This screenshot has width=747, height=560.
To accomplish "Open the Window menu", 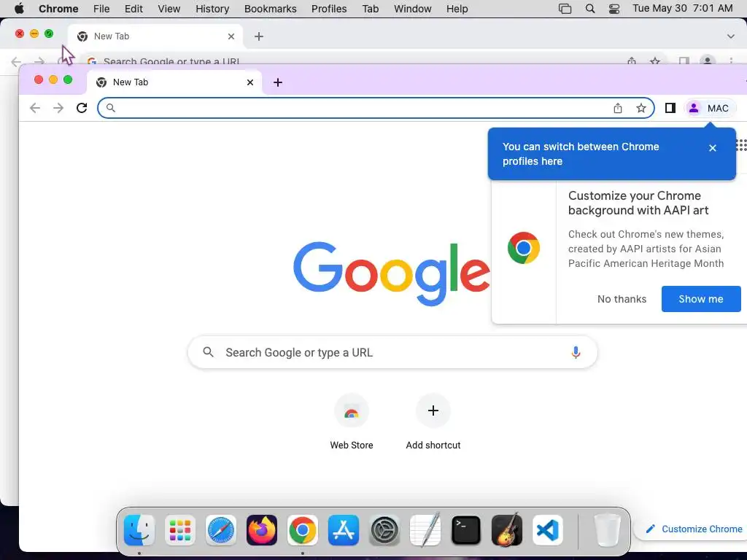I will [x=413, y=9].
